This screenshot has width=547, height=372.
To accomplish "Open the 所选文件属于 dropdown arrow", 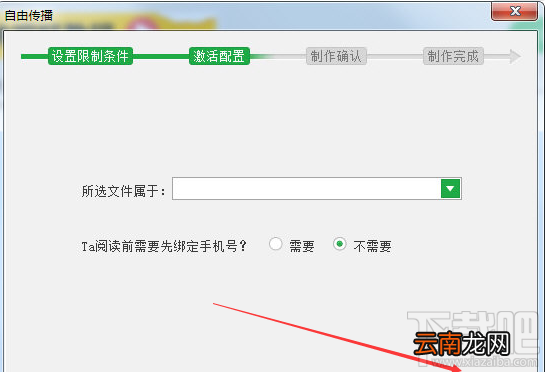I will pos(450,188).
